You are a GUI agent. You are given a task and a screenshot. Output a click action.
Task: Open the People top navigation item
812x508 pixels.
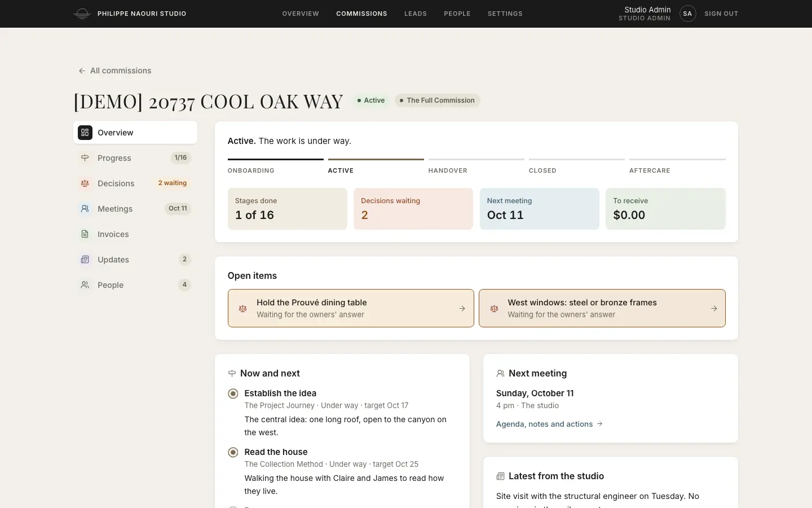pos(457,14)
